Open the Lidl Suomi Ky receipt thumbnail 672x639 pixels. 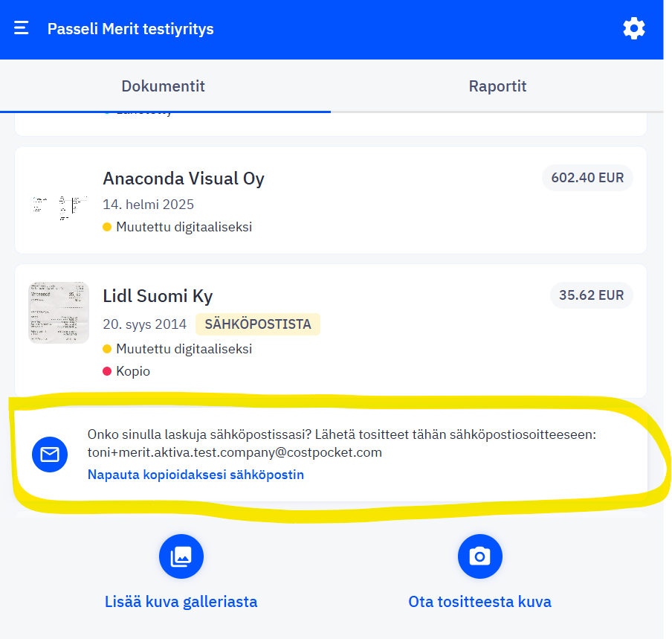point(59,312)
